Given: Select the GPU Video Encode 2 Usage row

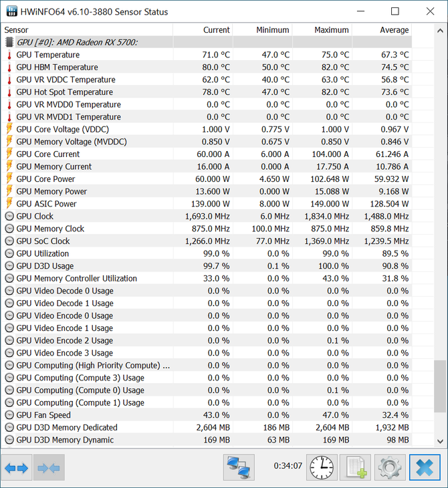Looking at the screenshot, I should [x=207, y=340].
